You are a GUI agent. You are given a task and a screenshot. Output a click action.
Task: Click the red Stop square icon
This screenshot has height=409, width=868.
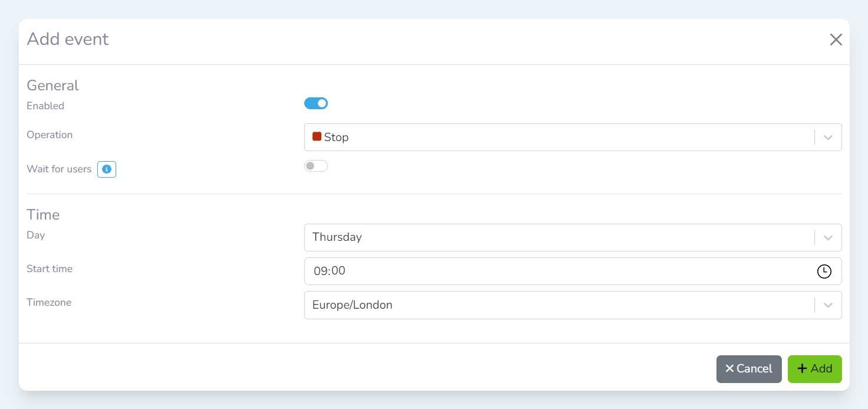(x=317, y=136)
